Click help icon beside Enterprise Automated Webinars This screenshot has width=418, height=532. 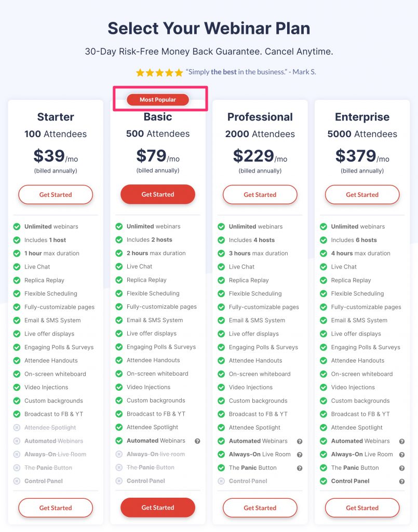[x=402, y=442]
